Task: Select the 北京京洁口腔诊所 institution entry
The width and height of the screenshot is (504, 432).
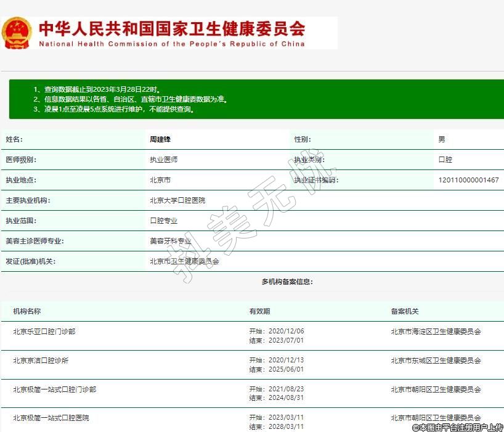Action: click(41, 361)
